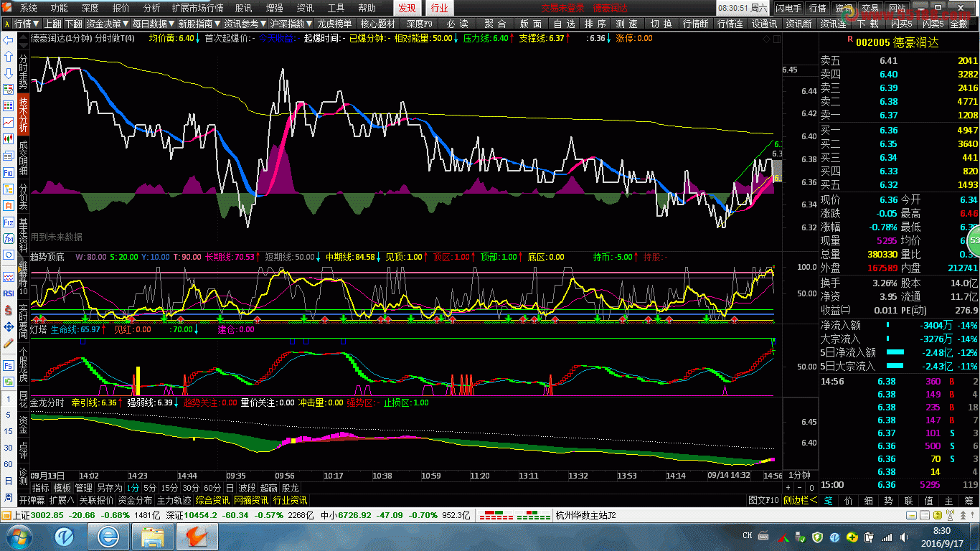
Task: Click the 龙虎榜单 toolbar button
Action: tap(334, 23)
